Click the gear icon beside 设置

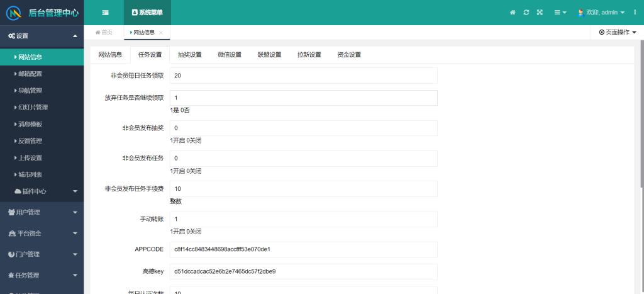point(11,36)
